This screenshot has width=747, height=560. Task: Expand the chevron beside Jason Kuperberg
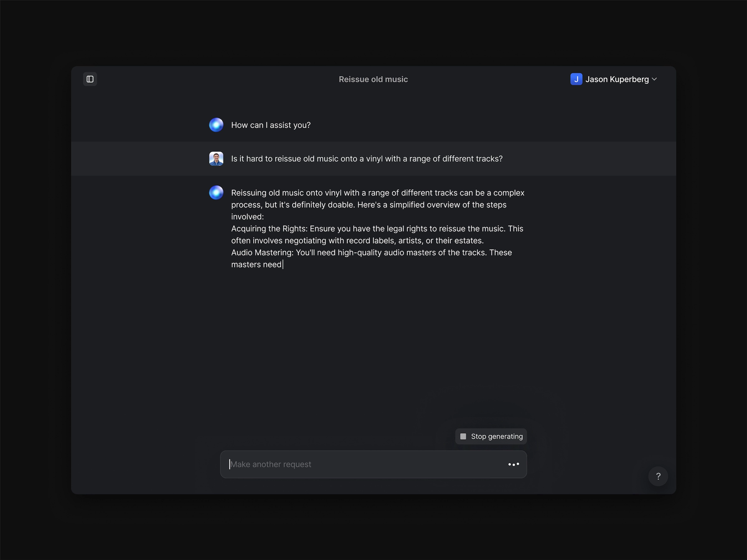pos(654,79)
